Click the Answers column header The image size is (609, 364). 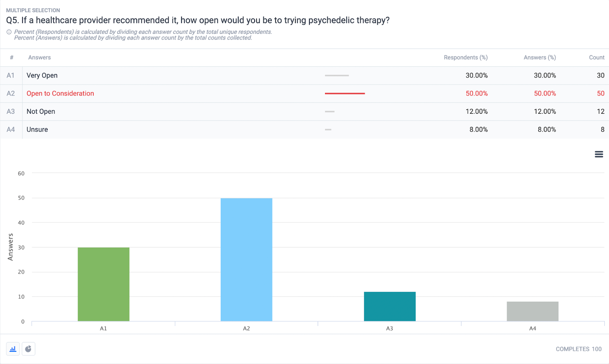tap(39, 57)
